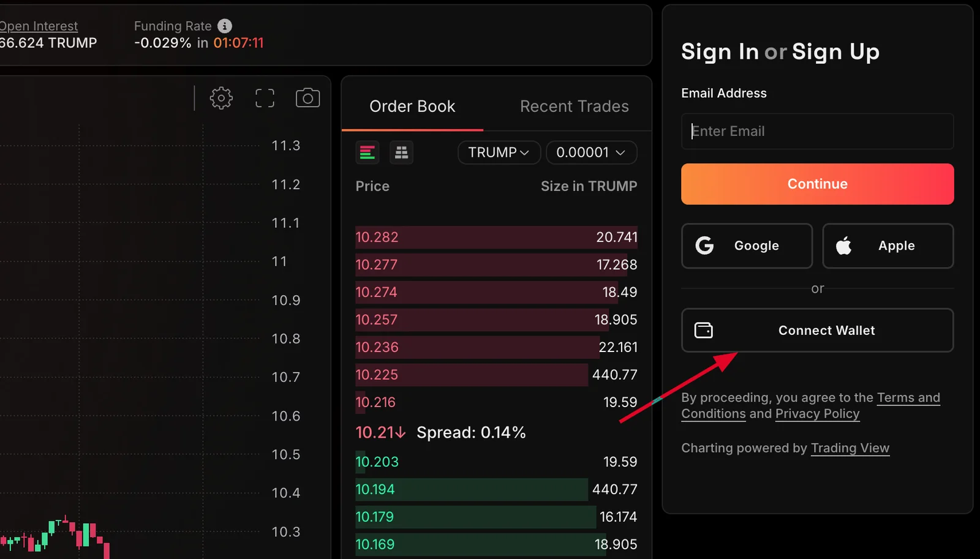The image size is (980, 559).
Task: Select bid price 10.169 row
Action: [x=496, y=544]
